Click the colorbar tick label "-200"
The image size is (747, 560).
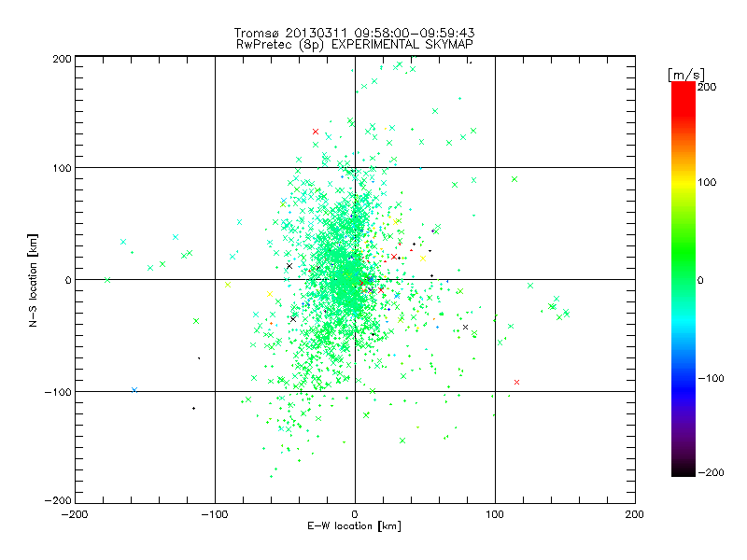711,472
